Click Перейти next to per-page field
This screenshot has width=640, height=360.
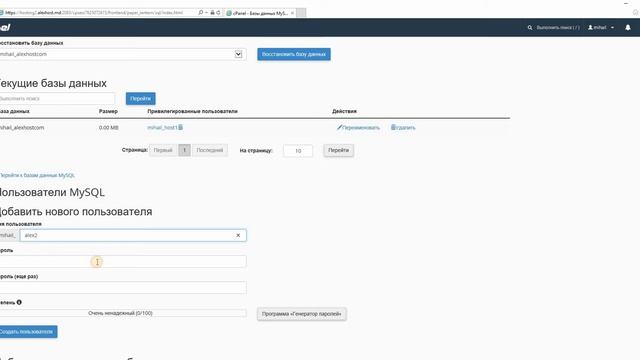coord(339,150)
